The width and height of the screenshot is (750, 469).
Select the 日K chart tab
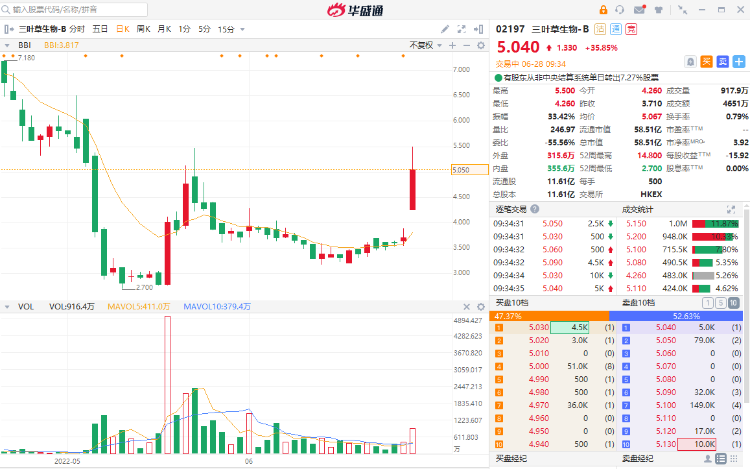click(x=123, y=29)
